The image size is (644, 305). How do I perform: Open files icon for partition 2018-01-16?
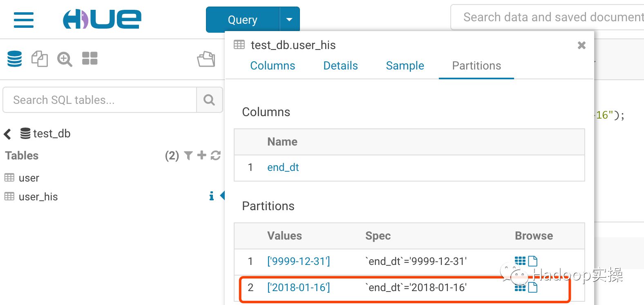(533, 287)
